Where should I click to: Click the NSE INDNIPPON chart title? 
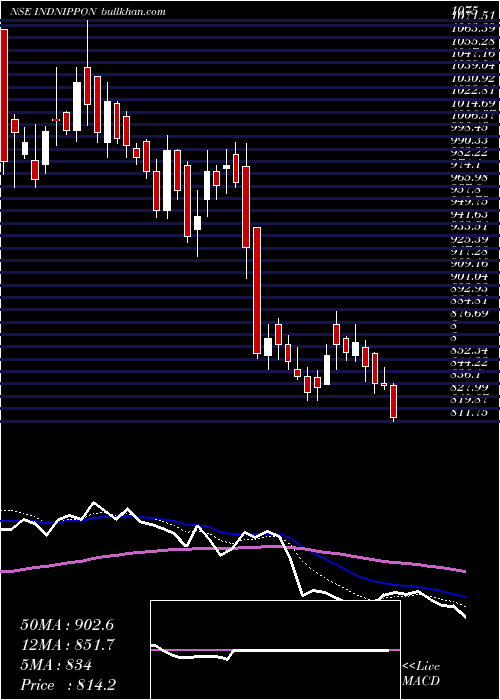pos(53,12)
